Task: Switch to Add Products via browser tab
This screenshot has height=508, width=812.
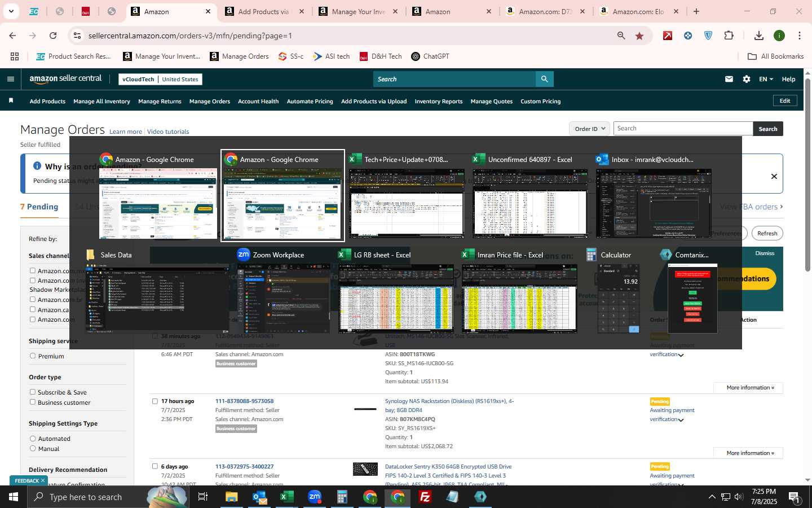Action: click(x=263, y=11)
